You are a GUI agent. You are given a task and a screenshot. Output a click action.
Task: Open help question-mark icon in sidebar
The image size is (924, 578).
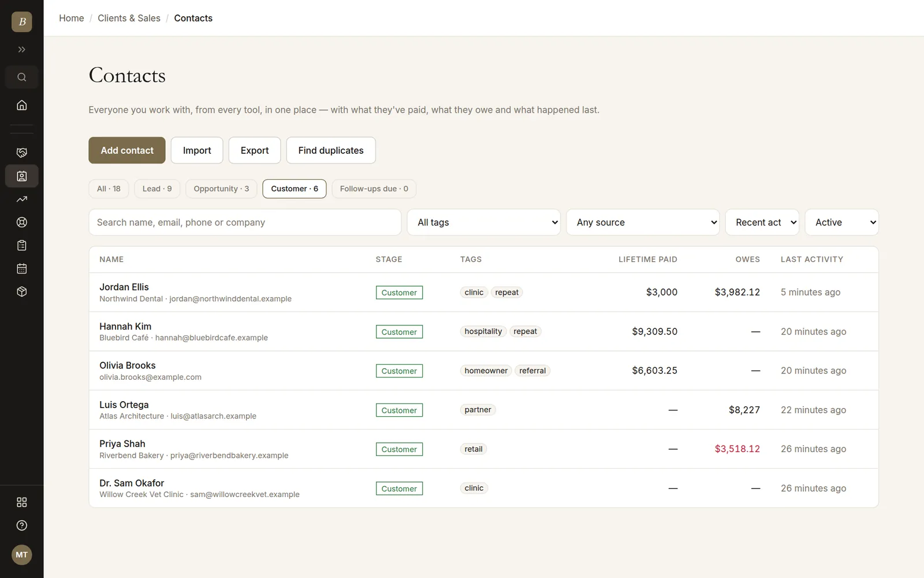click(x=22, y=525)
